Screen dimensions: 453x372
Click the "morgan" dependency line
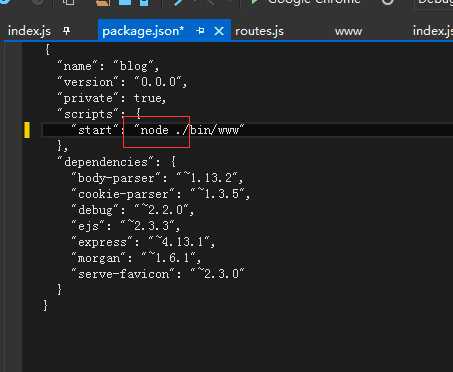(136, 258)
